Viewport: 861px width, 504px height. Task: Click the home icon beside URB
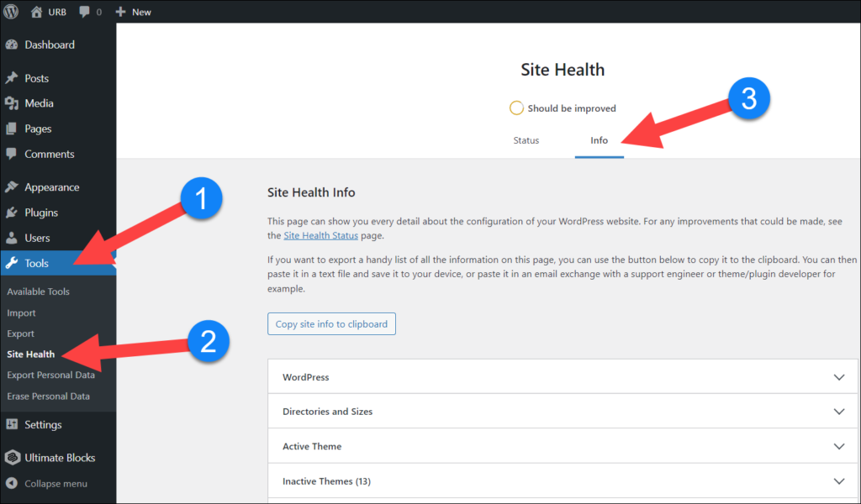coord(36,12)
